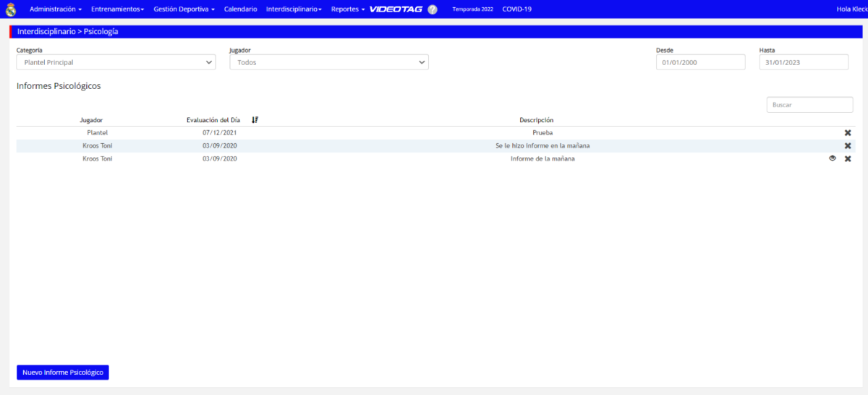The height and width of the screenshot is (395, 868).
Task: Click the Hola user greeting
Action: tap(852, 9)
